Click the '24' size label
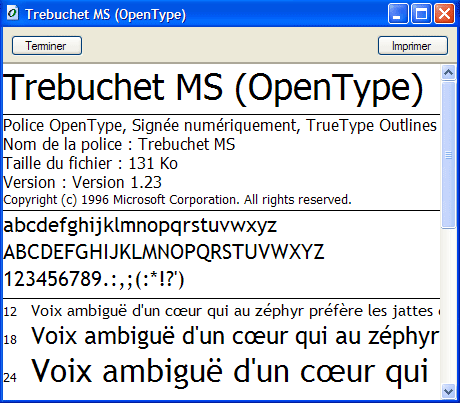This screenshot has height=403, width=460. coord(10,378)
